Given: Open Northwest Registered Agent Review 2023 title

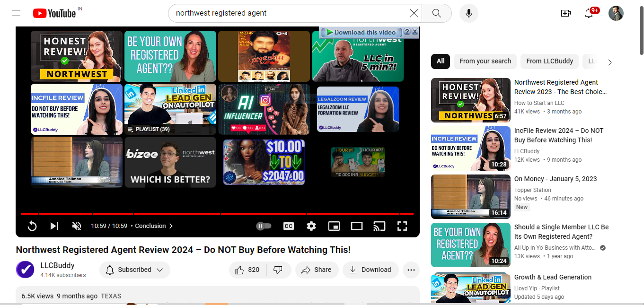Looking at the screenshot, I should point(561,87).
